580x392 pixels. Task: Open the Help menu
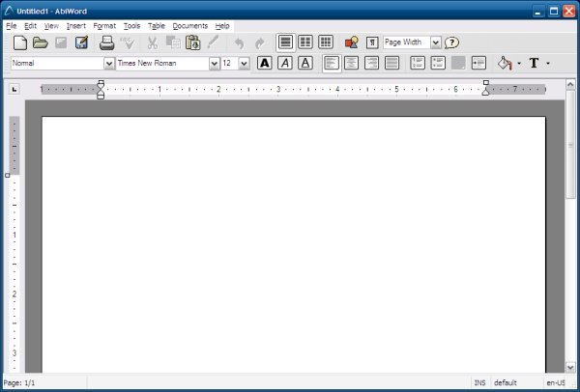click(x=222, y=26)
